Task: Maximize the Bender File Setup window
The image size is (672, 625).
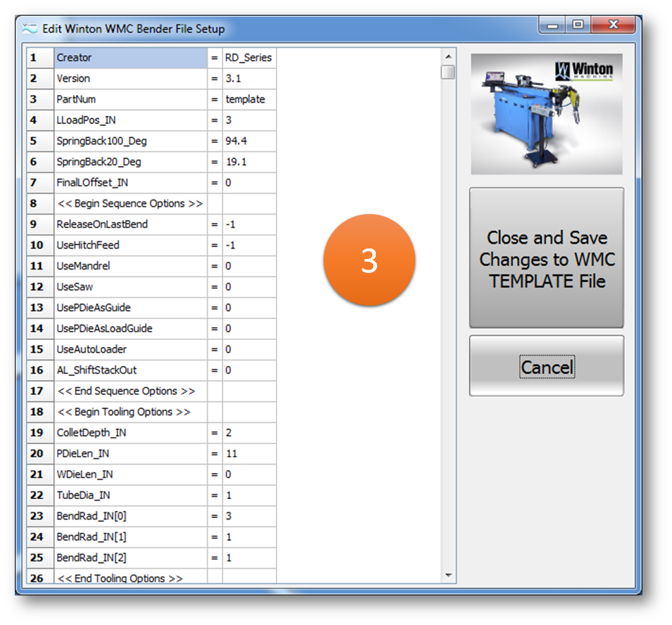Action: [x=578, y=25]
